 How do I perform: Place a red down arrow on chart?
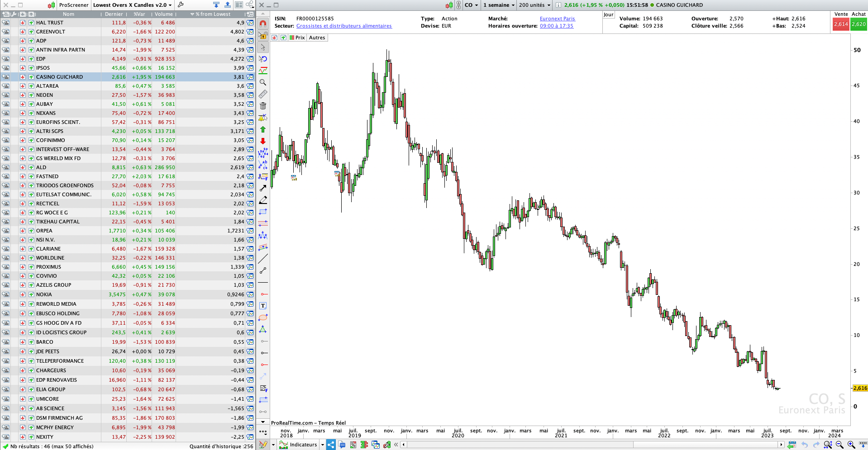(x=263, y=141)
